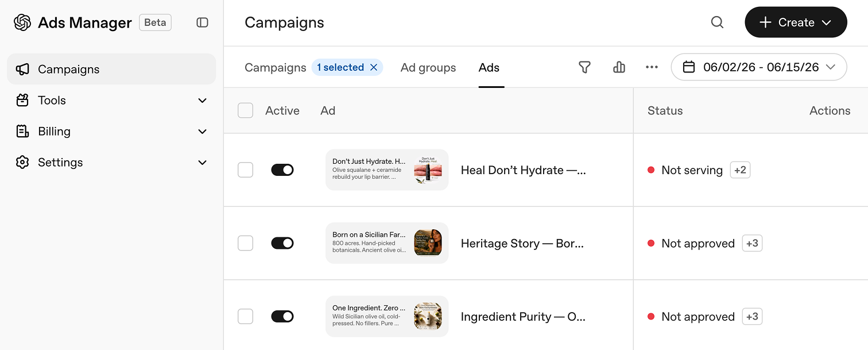Click Born on a Sicilian Farm thumbnail
Viewport: 868px width, 350px height.
coord(428,243)
